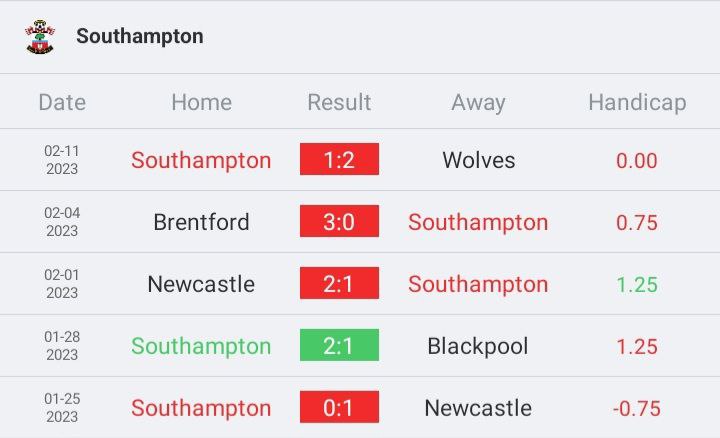Open the Wolves team link
This screenshot has height=438, width=720.
478,160
